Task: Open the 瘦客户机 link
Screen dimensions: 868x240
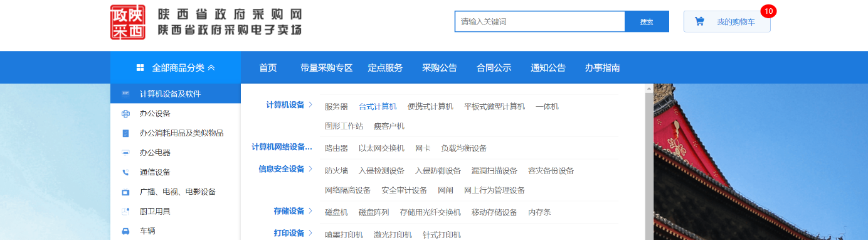Action: click(389, 126)
